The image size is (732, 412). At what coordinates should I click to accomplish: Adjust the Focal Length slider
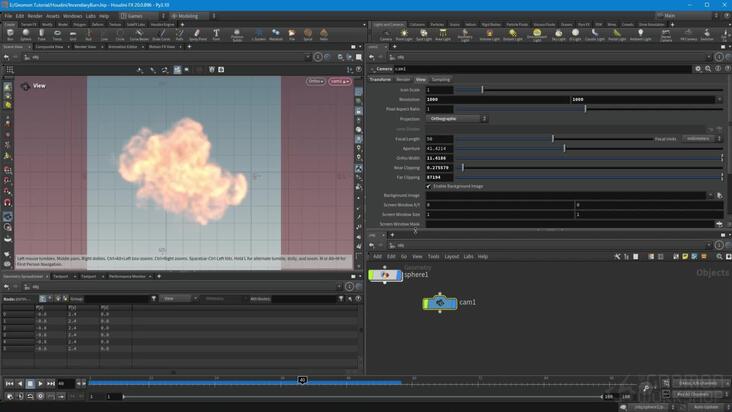click(x=554, y=139)
